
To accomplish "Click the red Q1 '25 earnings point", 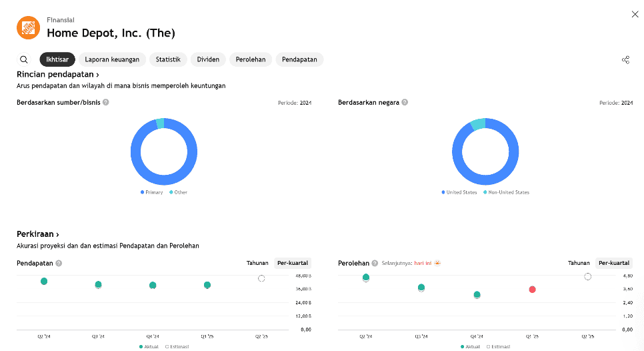I will (532, 290).
